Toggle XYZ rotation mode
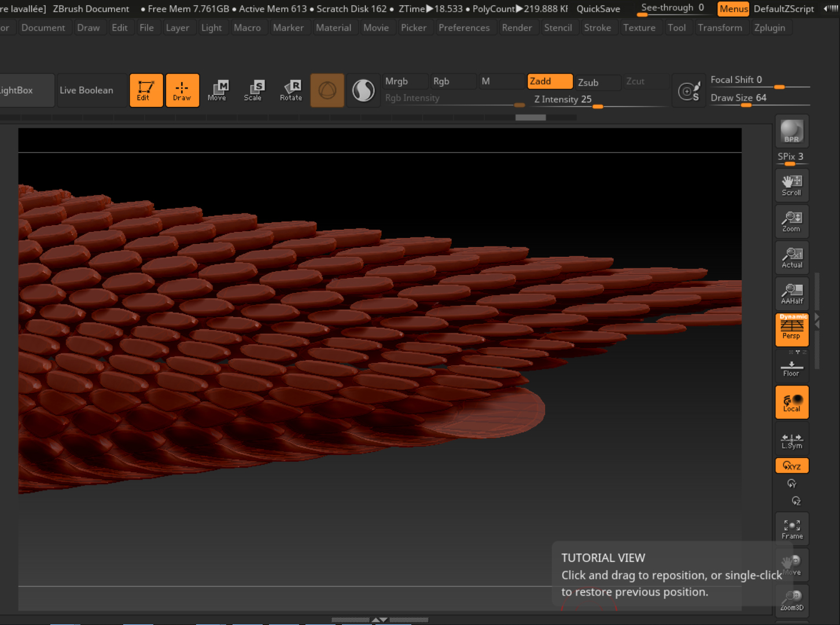 point(792,466)
